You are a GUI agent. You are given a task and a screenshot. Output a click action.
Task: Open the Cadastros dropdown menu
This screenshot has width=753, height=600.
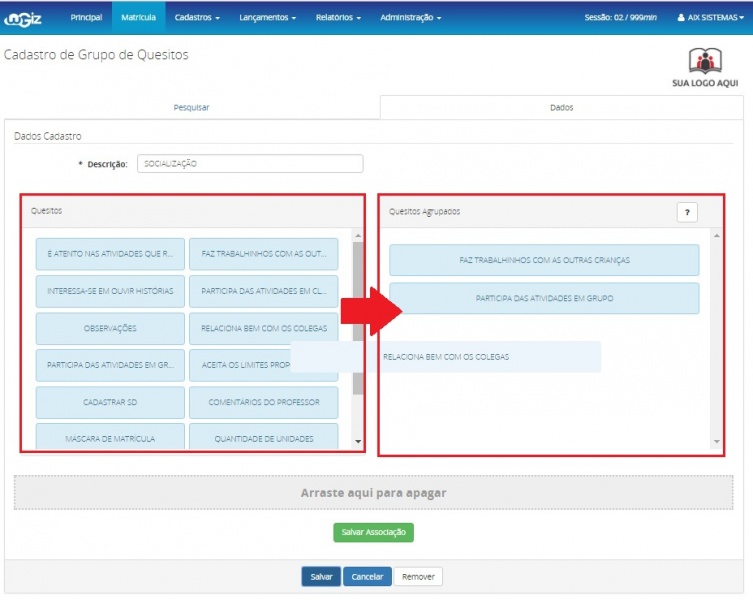pos(198,17)
